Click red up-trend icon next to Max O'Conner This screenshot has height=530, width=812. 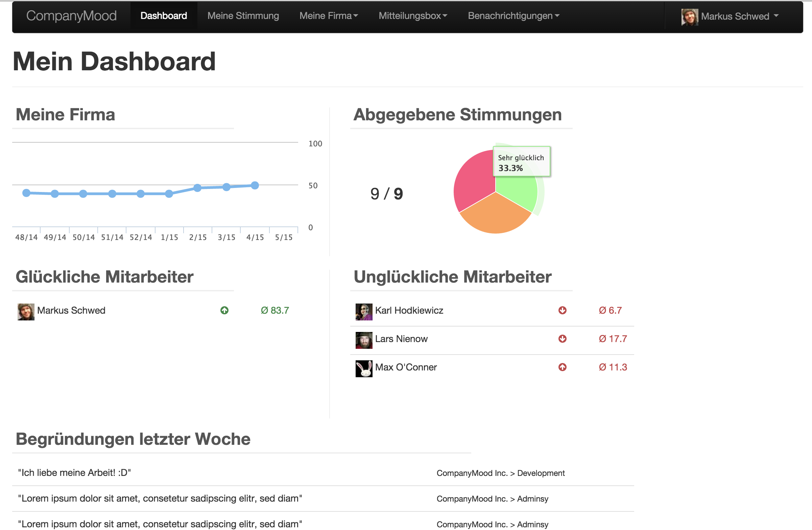pyautogui.click(x=562, y=367)
